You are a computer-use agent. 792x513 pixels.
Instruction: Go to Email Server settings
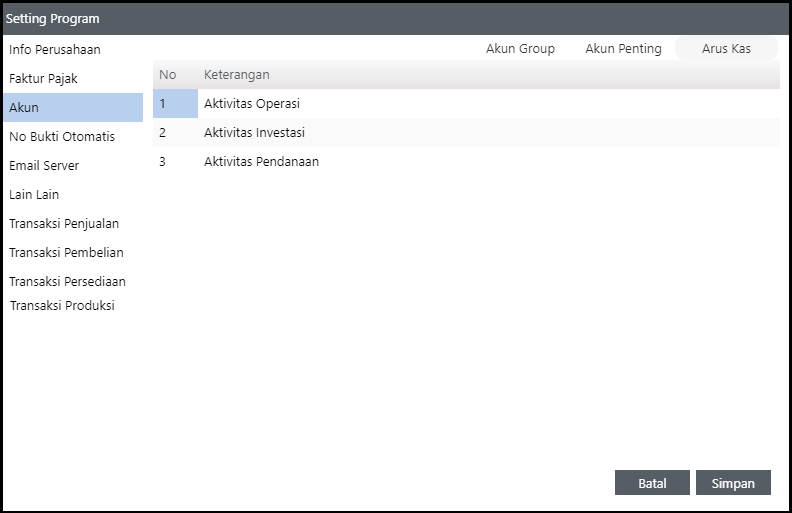(44, 165)
